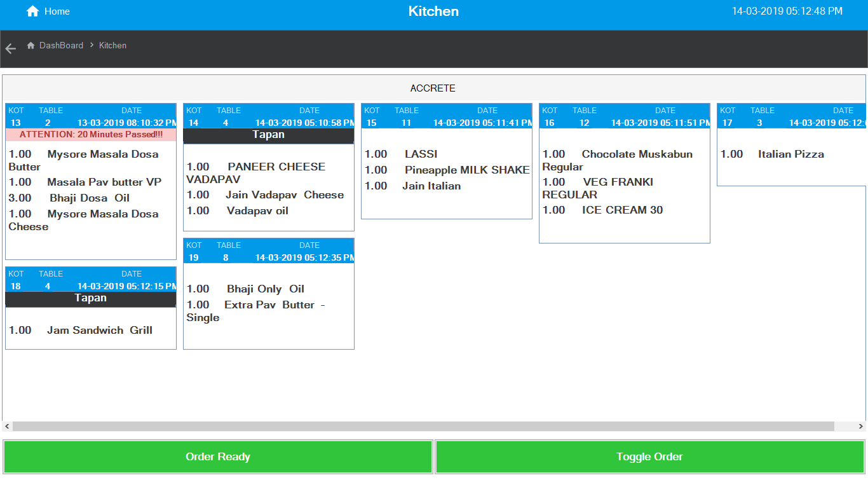
Task: Click the LASSI item in KOT 15
Action: (x=421, y=154)
